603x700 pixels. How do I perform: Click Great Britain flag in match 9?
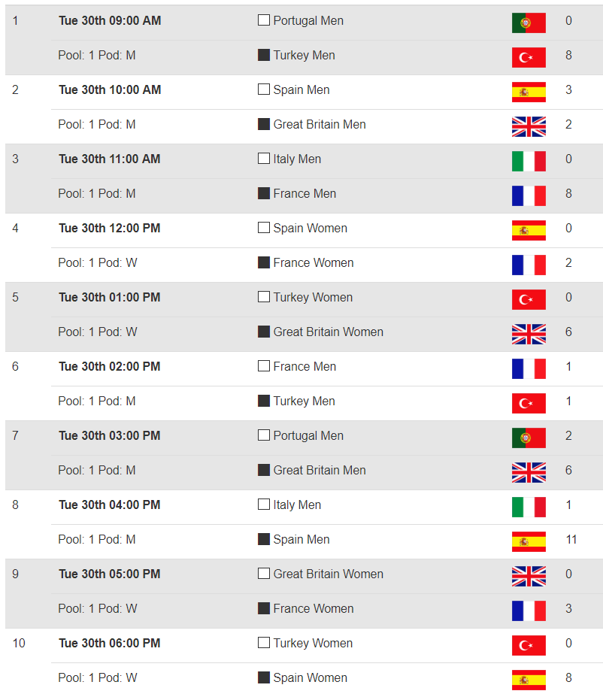click(x=529, y=576)
